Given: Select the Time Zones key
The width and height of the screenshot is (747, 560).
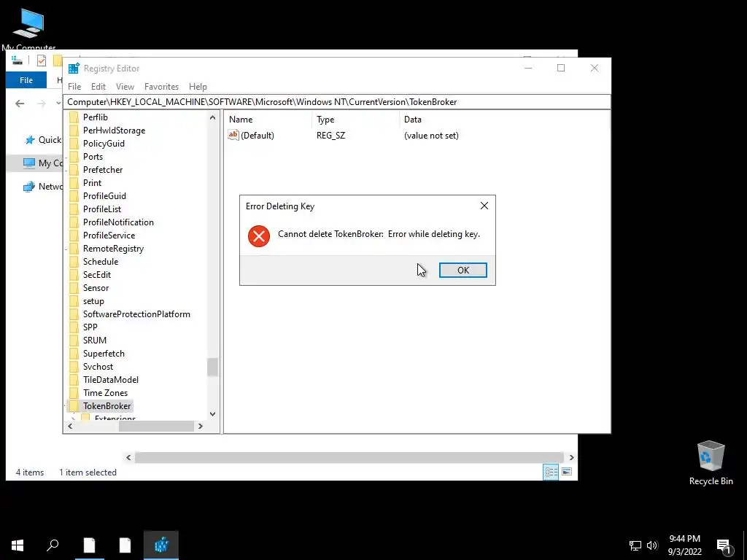Looking at the screenshot, I should (x=105, y=393).
